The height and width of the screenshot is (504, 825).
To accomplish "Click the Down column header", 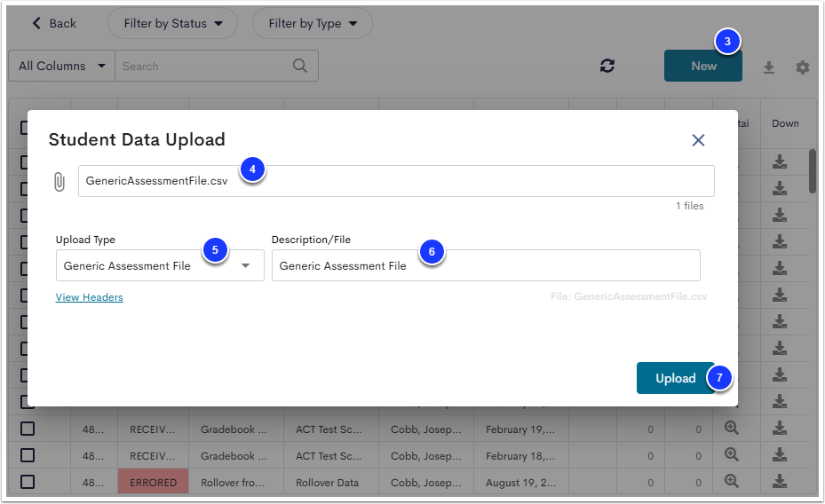I will coord(785,123).
